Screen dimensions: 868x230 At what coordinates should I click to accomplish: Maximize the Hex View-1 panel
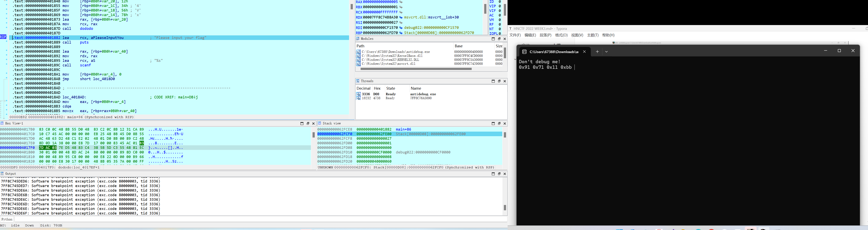click(302, 124)
